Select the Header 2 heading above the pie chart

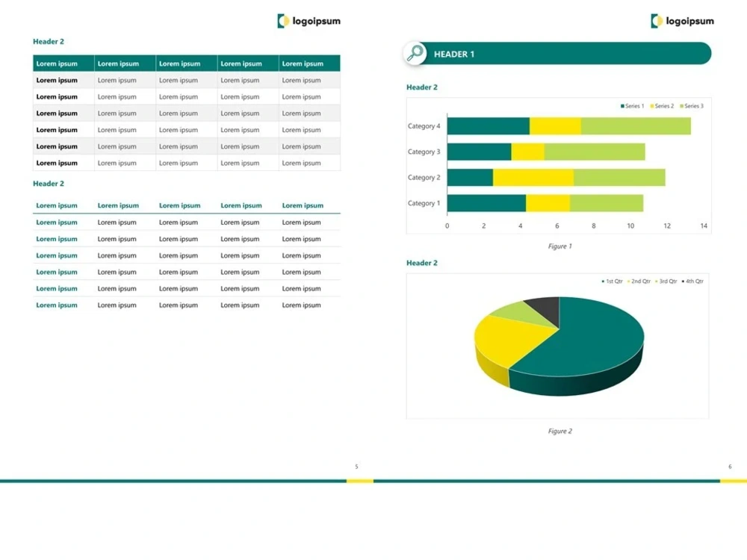pos(421,263)
